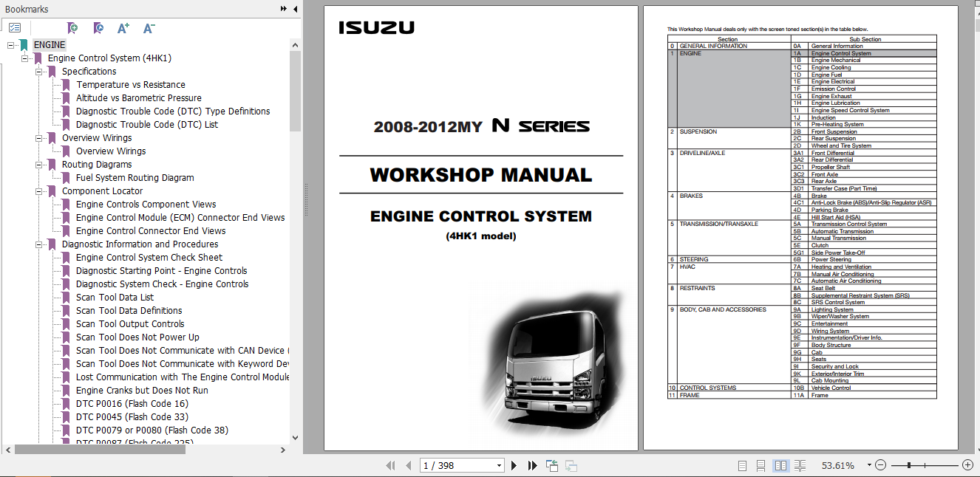This screenshot has height=477, width=980.
Task: Open DTC P0045 (Flash Code 33) bookmark
Action: tap(132, 417)
